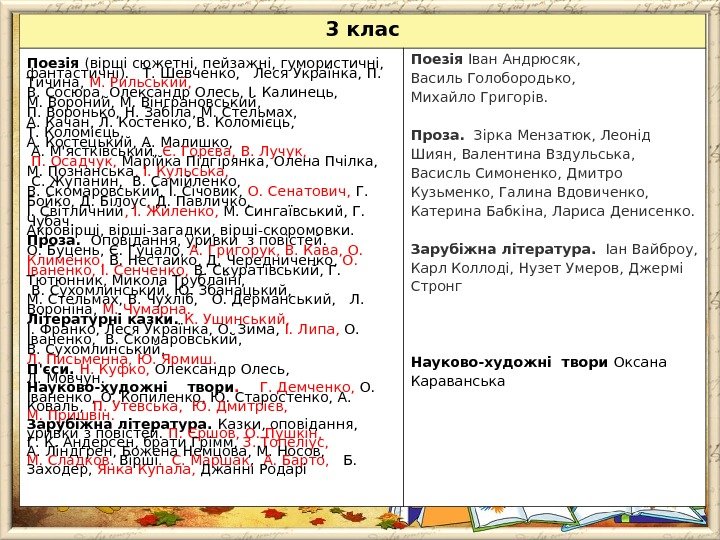Select right column line "Михайло Григорів"
Screen dimensions: 720x540
[x=479, y=97]
